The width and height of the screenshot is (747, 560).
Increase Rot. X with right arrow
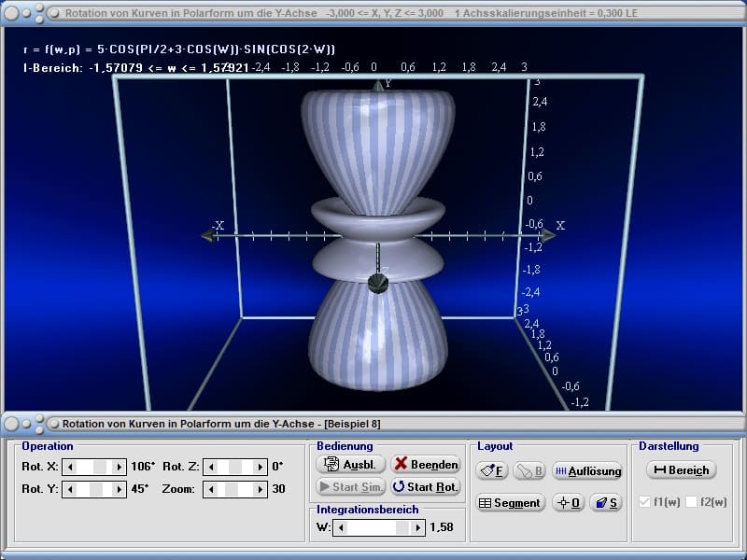(x=120, y=468)
